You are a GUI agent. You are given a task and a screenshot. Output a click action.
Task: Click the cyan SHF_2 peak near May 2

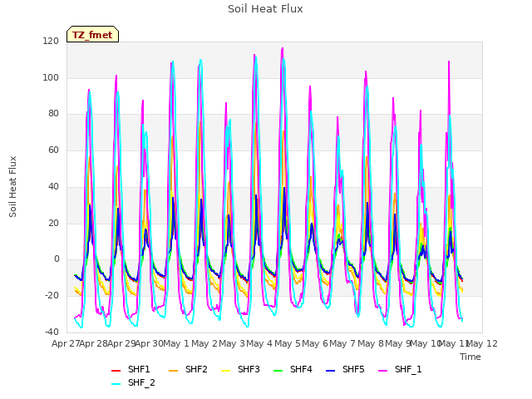coord(200,61)
